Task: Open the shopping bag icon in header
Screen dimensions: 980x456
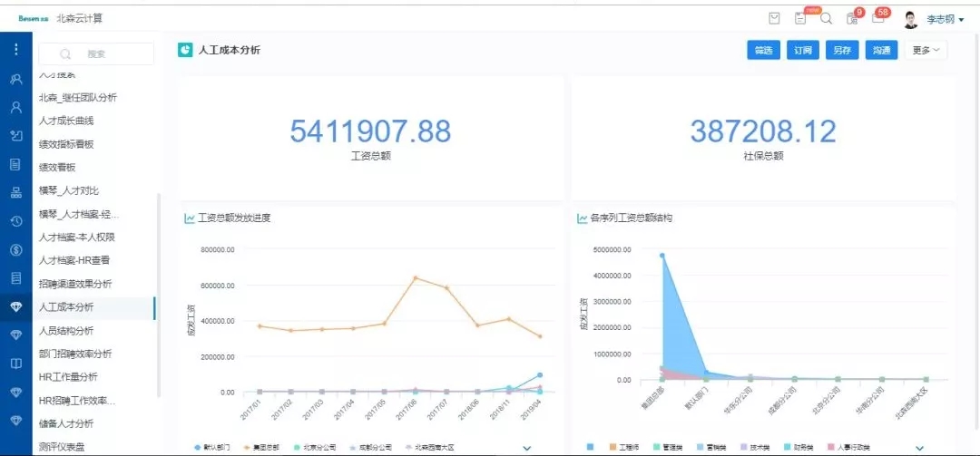Action: tap(774, 19)
